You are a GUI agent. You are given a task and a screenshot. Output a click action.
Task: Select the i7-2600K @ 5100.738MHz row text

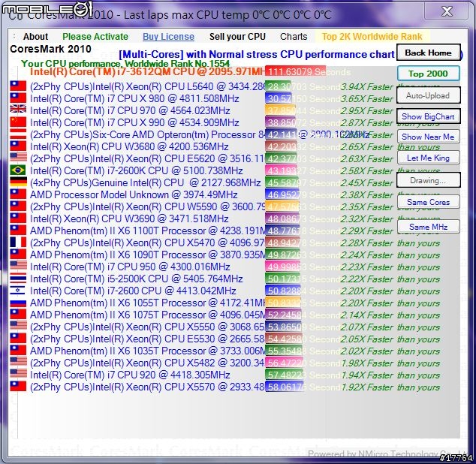click(137, 170)
